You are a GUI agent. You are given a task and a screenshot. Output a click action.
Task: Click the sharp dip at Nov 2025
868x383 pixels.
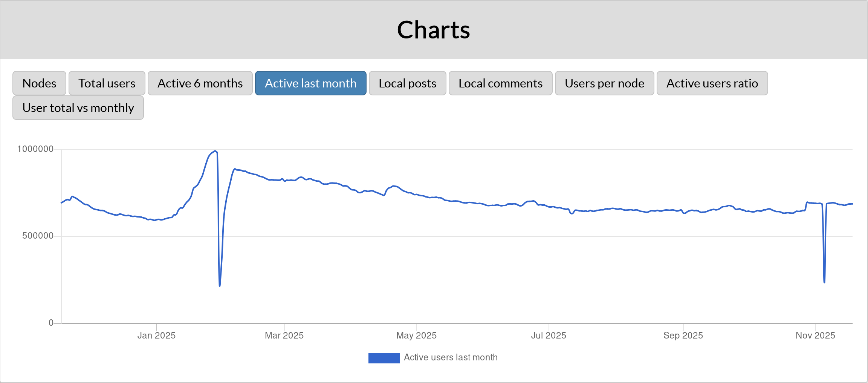(x=824, y=282)
